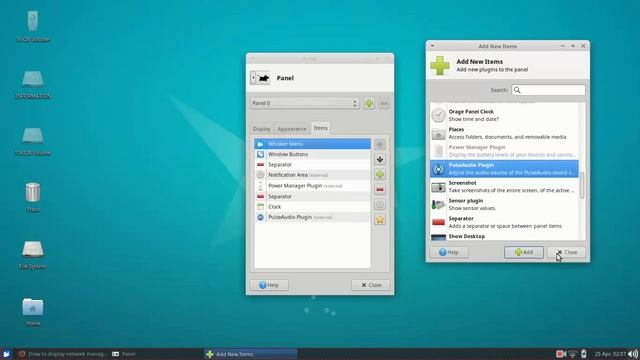Image resolution: width=640 pixels, height=360 pixels.
Task: Click the move item down arrow in Panel window
Action: (x=380, y=160)
